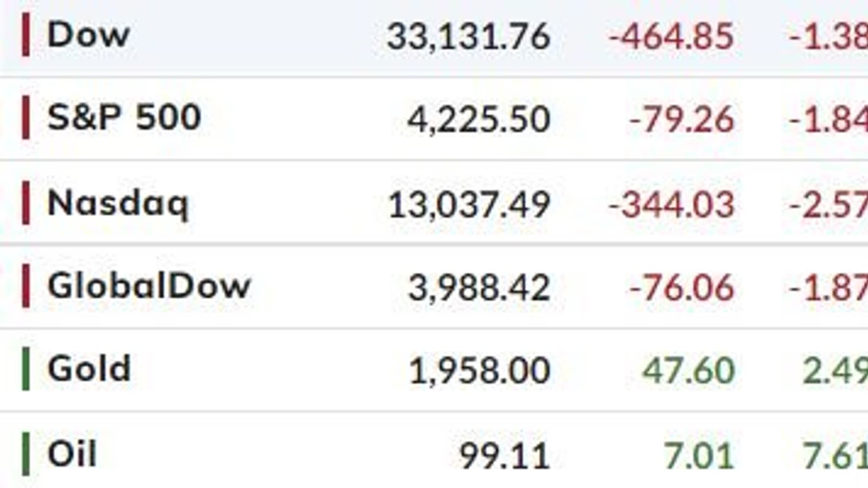Click the GlobalDow value 3,988.42

pos(479,288)
